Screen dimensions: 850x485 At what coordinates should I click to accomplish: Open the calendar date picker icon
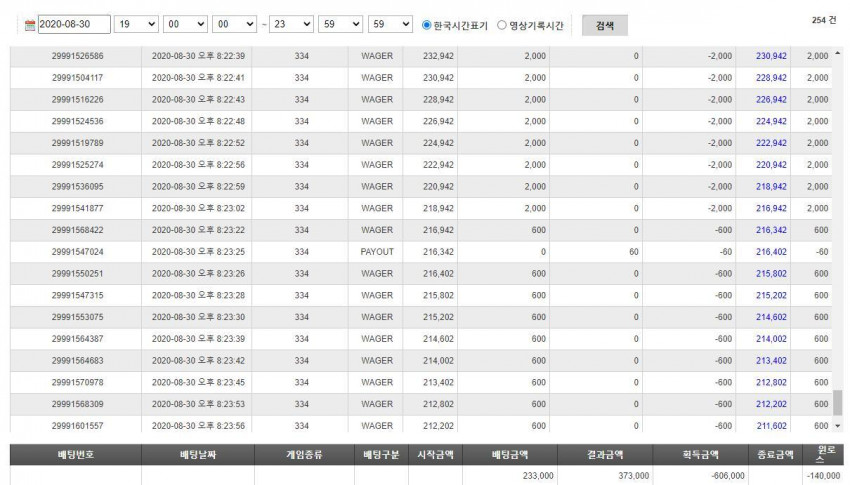[x=30, y=24]
